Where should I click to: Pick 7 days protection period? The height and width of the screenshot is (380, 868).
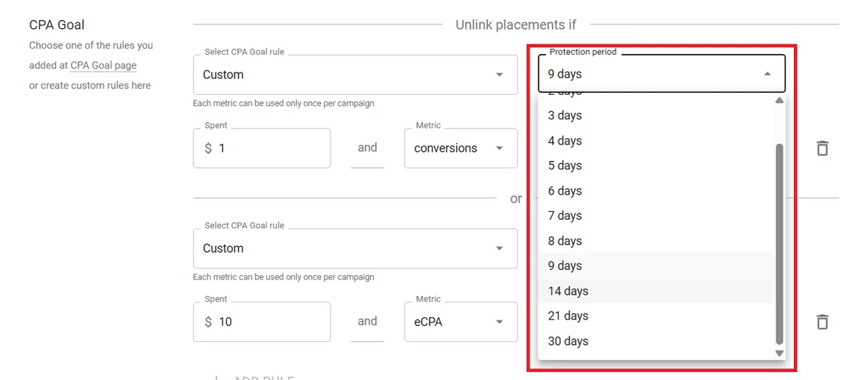pyautogui.click(x=565, y=216)
